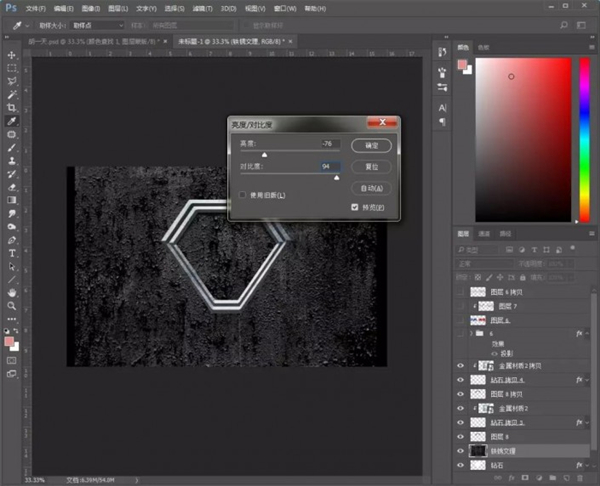Click the 确定 (OK) button

point(370,146)
